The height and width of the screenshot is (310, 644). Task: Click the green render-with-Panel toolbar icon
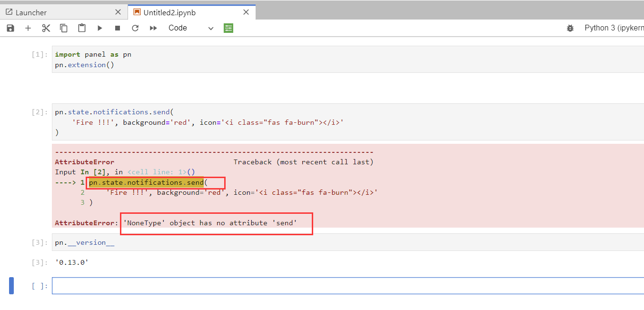click(x=228, y=28)
